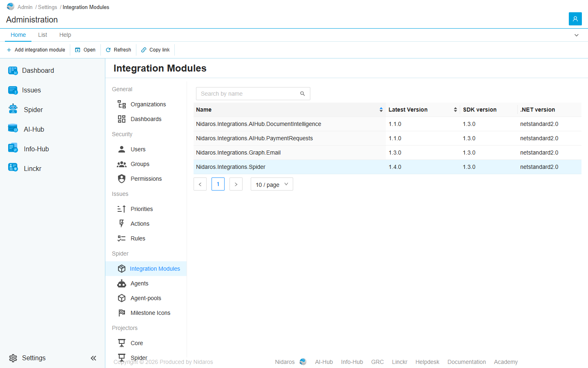Click Add integration module button
Image resolution: width=588 pixels, height=368 pixels.
(x=36, y=50)
